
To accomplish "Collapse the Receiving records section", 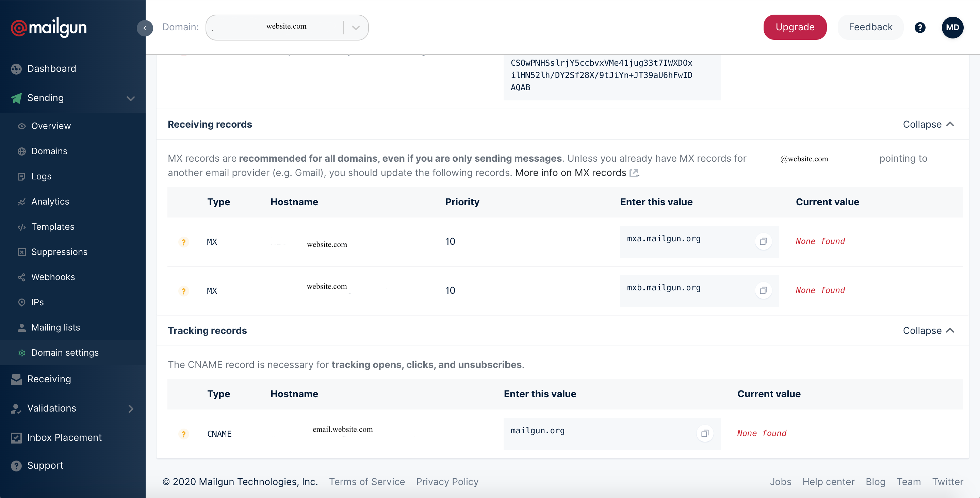I will 928,124.
